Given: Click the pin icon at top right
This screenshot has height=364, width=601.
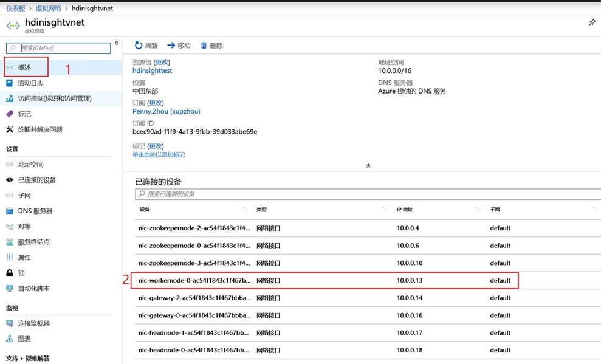Looking at the screenshot, I should click(x=592, y=22).
